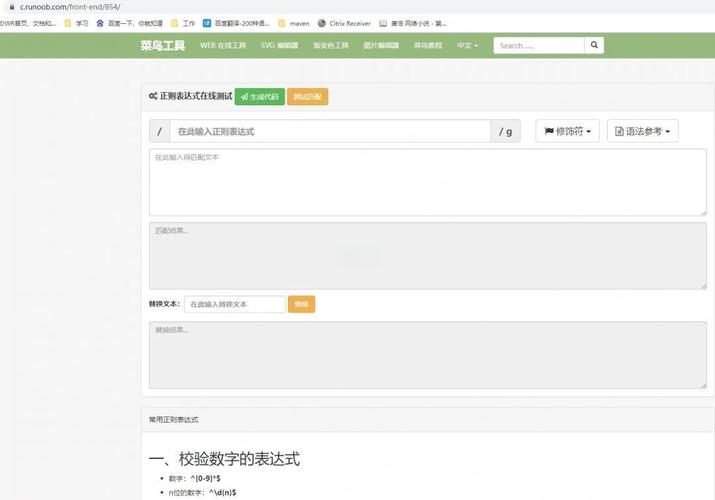Click the 常用正则表达式 section header

[x=174, y=419]
